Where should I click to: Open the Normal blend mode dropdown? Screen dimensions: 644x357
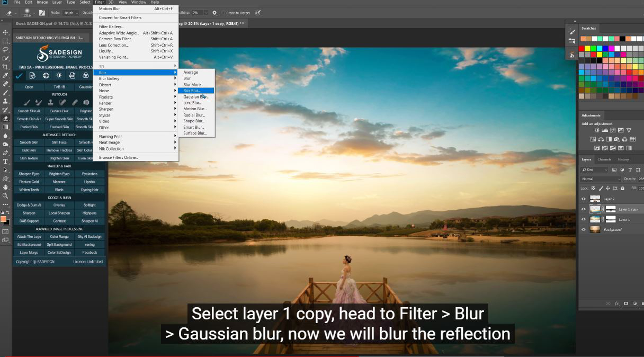click(x=600, y=179)
